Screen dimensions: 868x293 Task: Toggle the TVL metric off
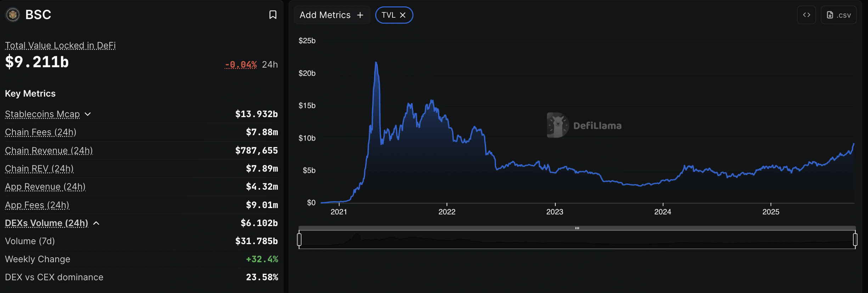point(394,15)
